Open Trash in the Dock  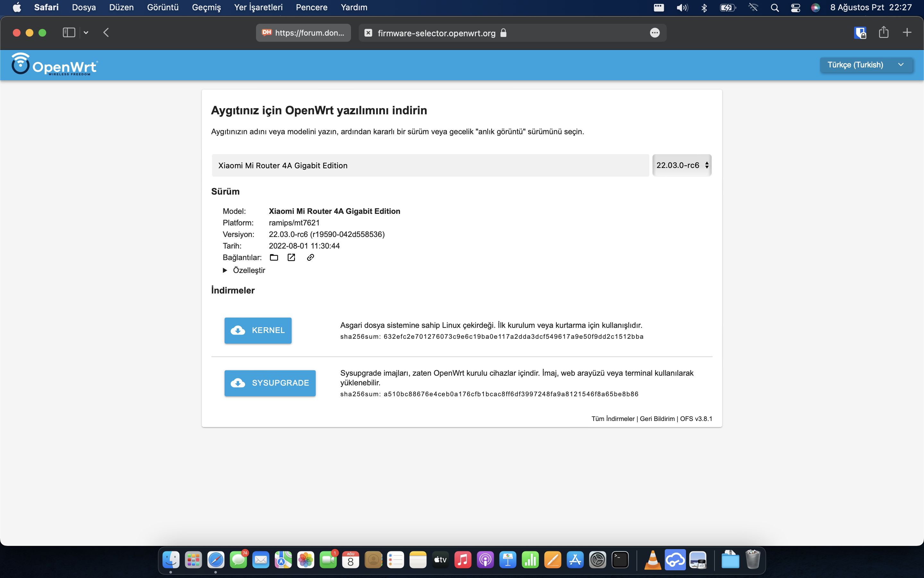click(753, 559)
